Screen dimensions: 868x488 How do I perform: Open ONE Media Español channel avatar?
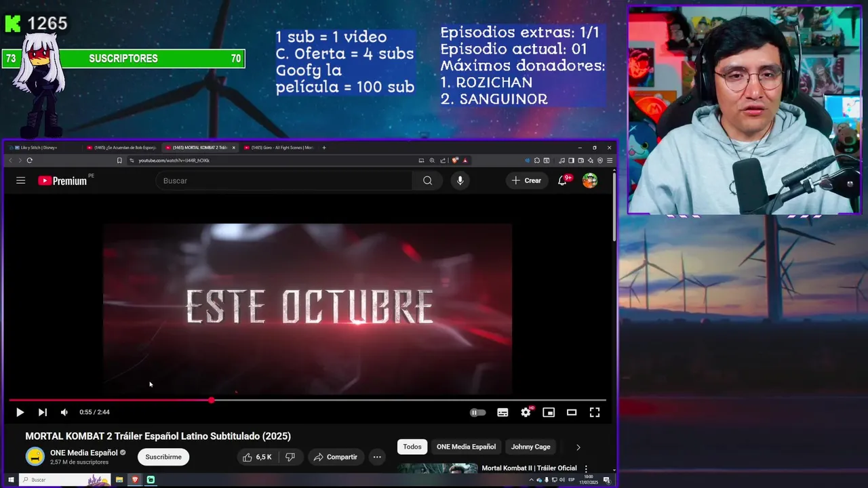pos(35,456)
